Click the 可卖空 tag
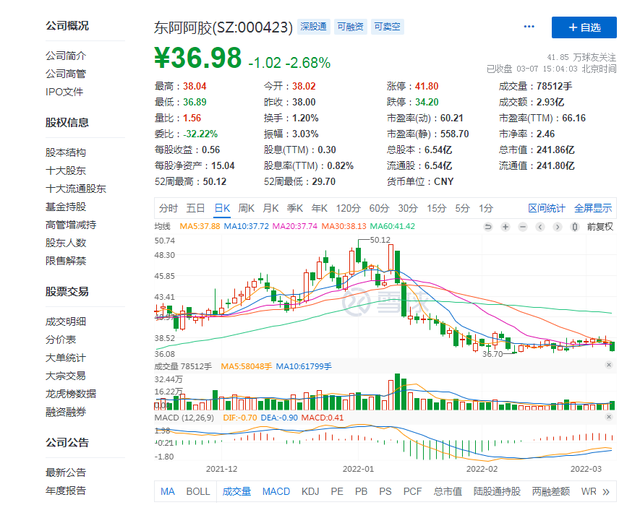 387,27
